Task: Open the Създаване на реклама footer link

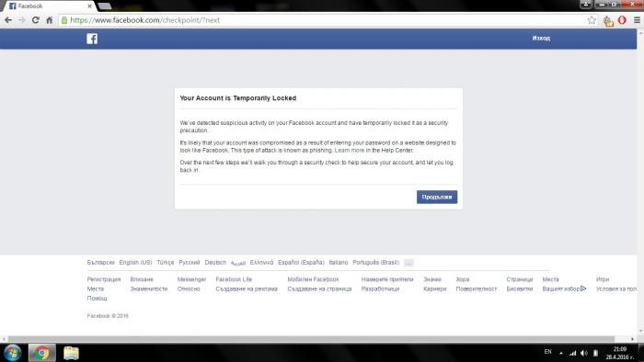Action: [x=247, y=289]
